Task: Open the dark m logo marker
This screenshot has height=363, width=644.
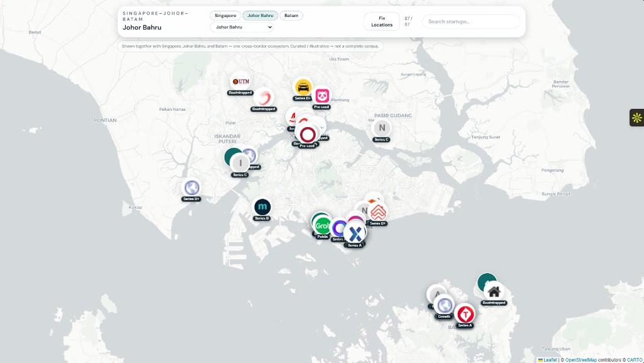Action: 262,207
